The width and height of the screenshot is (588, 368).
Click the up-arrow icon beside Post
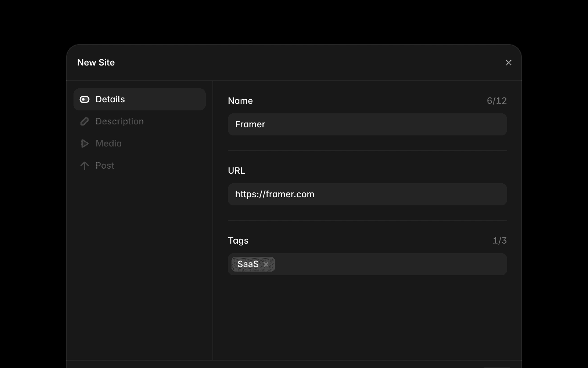coord(85,166)
